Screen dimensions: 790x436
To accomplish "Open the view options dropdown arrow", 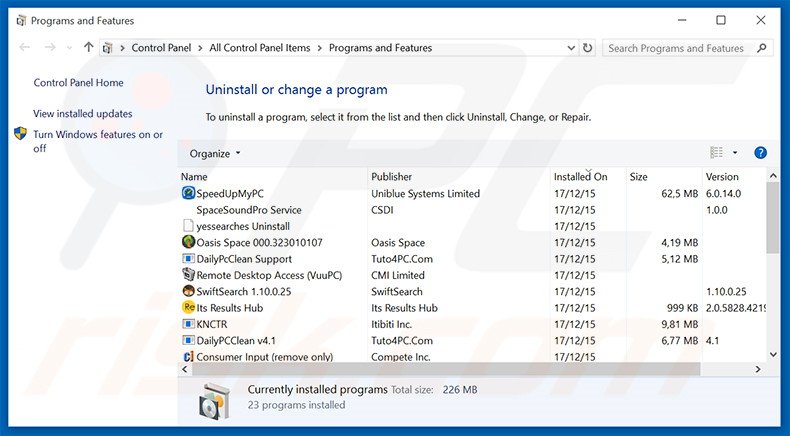I will [735, 153].
